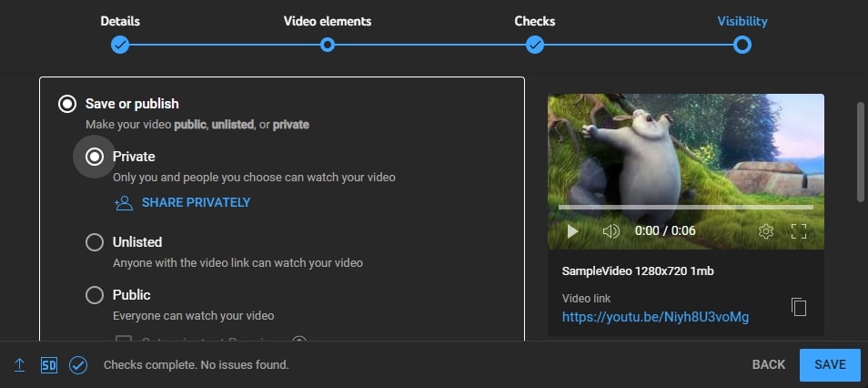Copy the video link with copy icon
Image resolution: width=868 pixels, height=388 pixels.
[x=798, y=307]
